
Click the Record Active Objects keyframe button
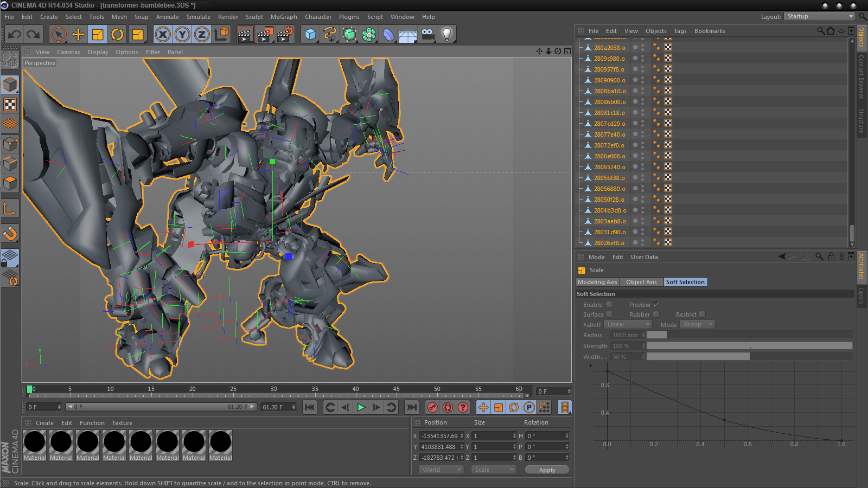(432, 407)
